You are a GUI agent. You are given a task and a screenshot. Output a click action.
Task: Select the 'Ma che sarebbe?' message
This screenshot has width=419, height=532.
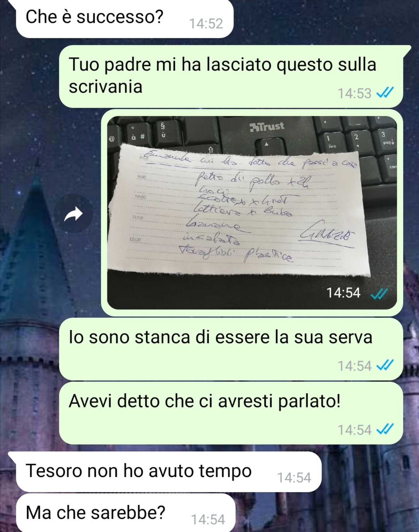(126, 513)
